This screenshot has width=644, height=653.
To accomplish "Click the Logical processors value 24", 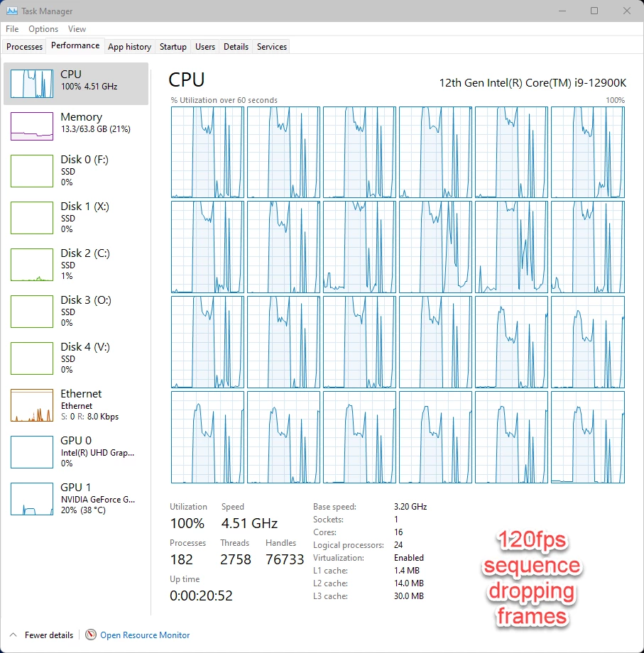I will point(398,545).
